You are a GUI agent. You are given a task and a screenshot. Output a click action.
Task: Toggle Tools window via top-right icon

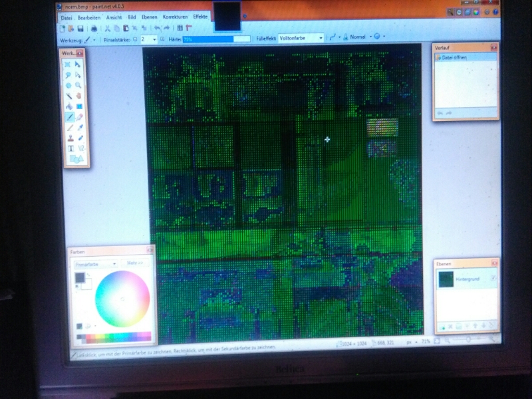450,12
